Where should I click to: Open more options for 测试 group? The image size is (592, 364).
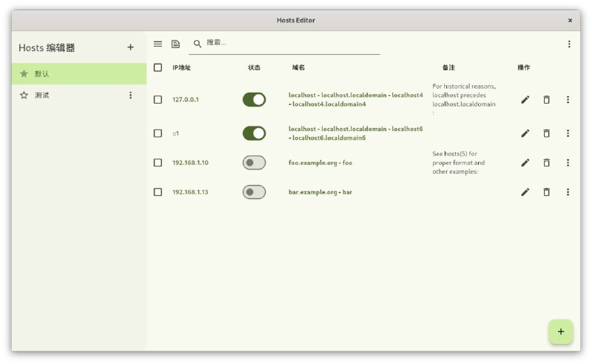(x=130, y=95)
